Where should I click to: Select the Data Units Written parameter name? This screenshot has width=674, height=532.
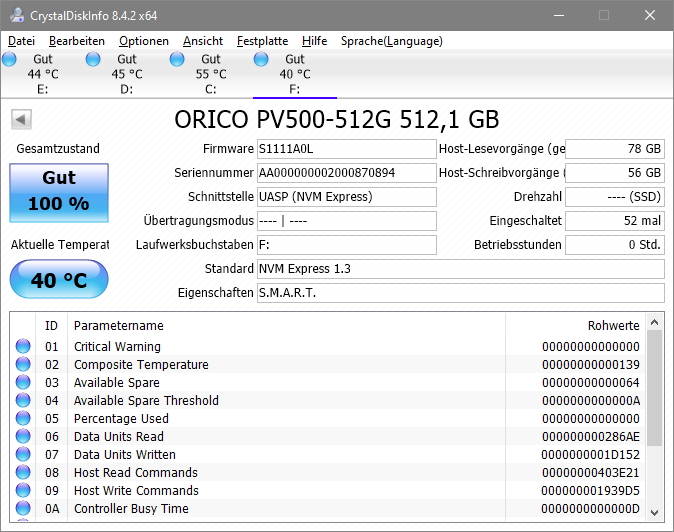(125, 455)
